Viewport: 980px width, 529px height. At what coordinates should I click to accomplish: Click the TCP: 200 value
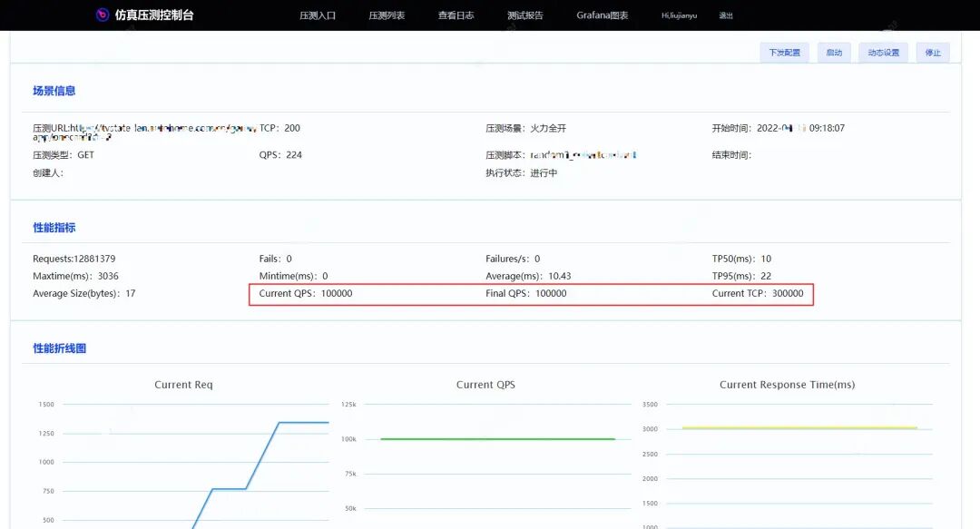[279, 128]
